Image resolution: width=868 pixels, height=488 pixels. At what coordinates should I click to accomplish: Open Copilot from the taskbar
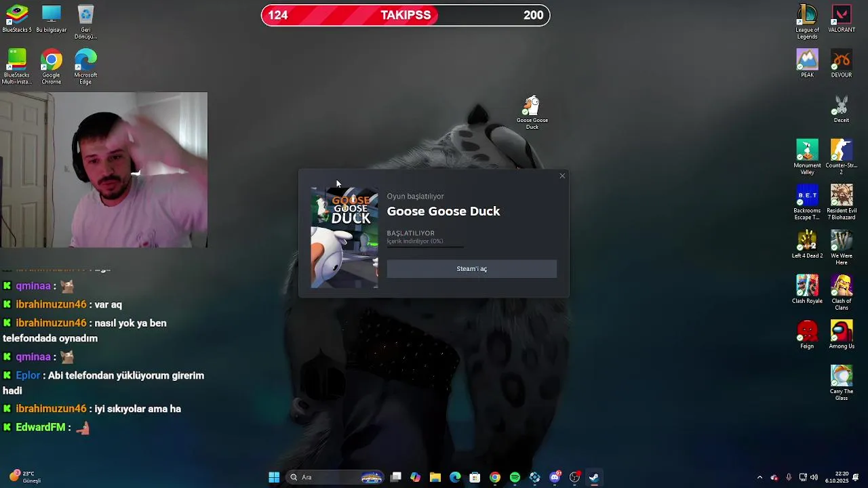(416, 477)
